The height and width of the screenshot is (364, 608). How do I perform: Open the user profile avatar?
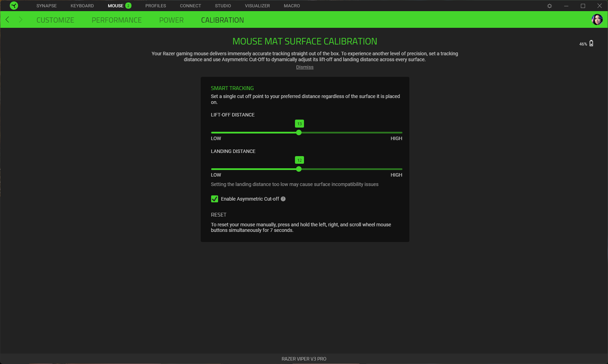click(597, 19)
